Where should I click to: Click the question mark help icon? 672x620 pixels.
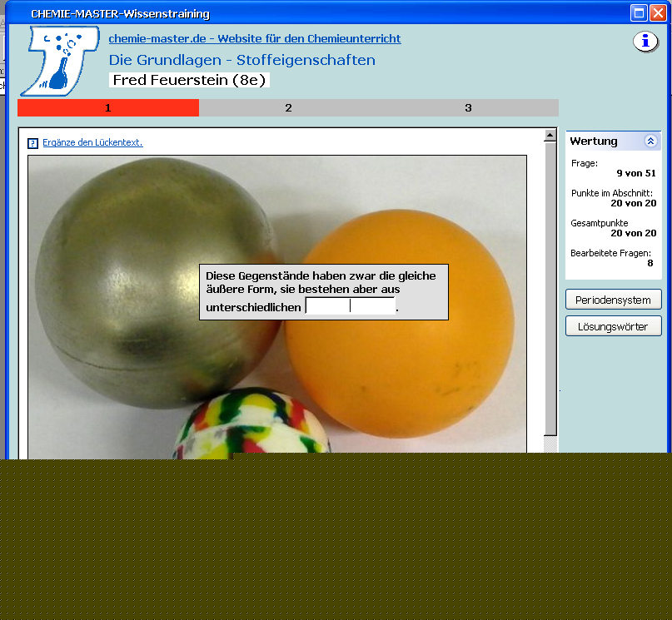(33, 143)
